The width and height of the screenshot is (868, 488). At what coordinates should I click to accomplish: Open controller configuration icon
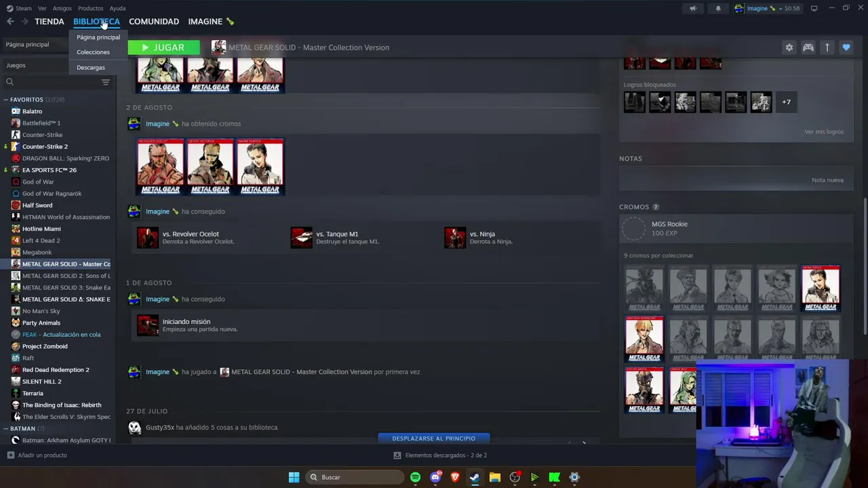pyautogui.click(x=808, y=47)
